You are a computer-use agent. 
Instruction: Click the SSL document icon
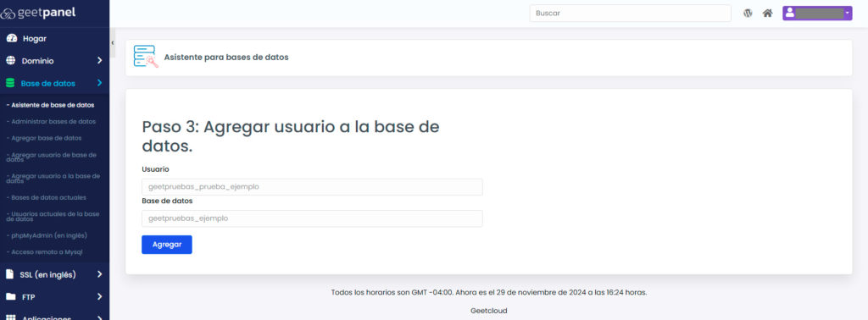click(10, 274)
